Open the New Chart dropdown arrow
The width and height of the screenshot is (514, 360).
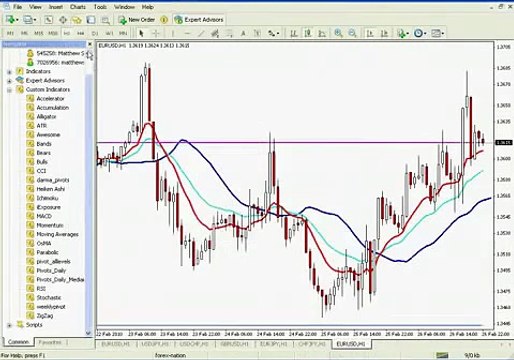pyautogui.click(x=17, y=20)
